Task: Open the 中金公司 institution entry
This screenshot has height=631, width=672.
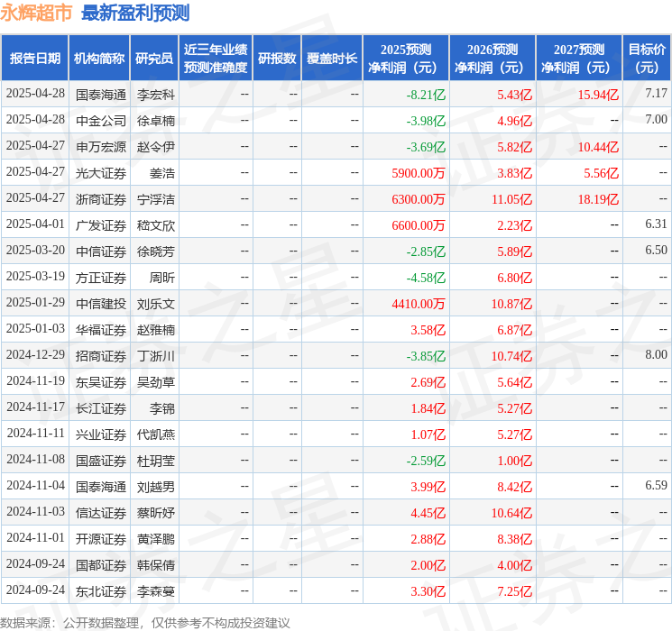Action: (x=101, y=120)
